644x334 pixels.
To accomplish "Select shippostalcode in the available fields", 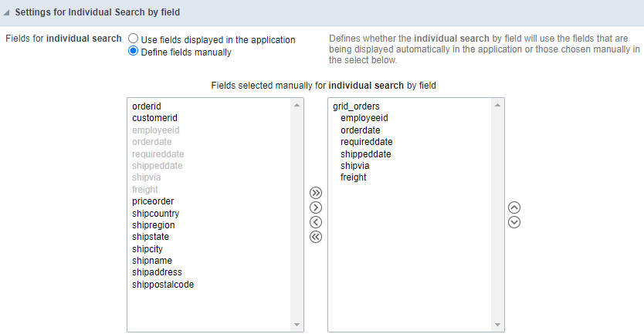I will (x=163, y=285).
